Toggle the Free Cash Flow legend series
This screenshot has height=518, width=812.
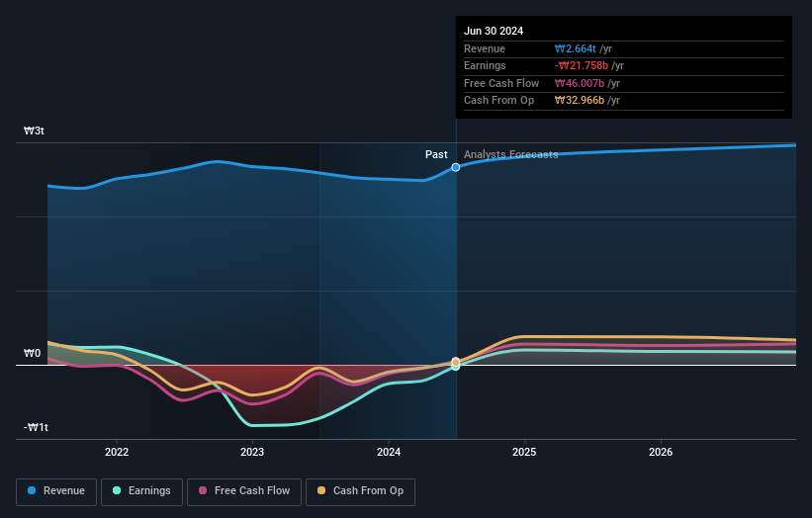[244, 491]
